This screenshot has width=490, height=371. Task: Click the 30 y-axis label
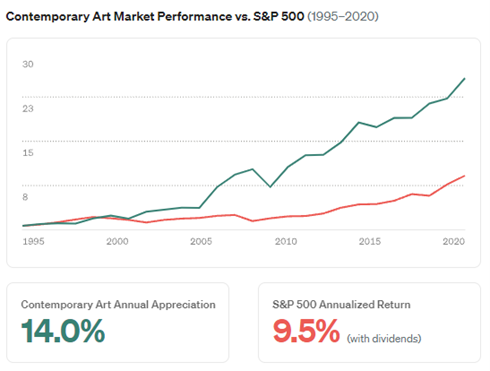tap(28, 64)
